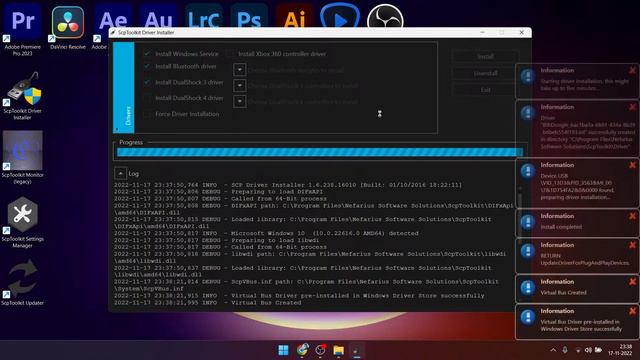
Task: Dismiss the 'Install completed' notification
Action: click(632, 216)
